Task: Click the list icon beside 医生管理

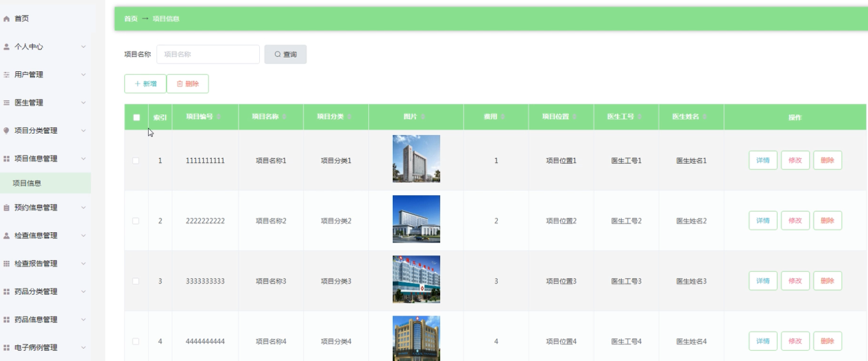Action: (7, 103)
